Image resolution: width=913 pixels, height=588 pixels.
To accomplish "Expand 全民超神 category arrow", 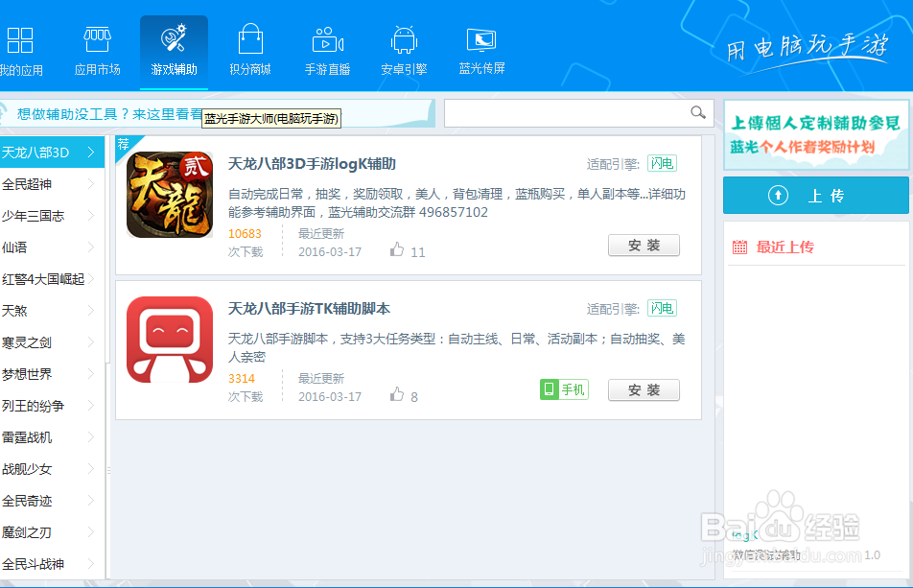I will (91, 184).
